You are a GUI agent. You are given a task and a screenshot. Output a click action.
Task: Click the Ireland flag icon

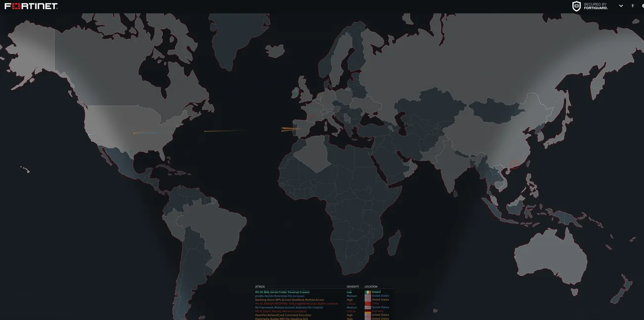click(367, 292)
